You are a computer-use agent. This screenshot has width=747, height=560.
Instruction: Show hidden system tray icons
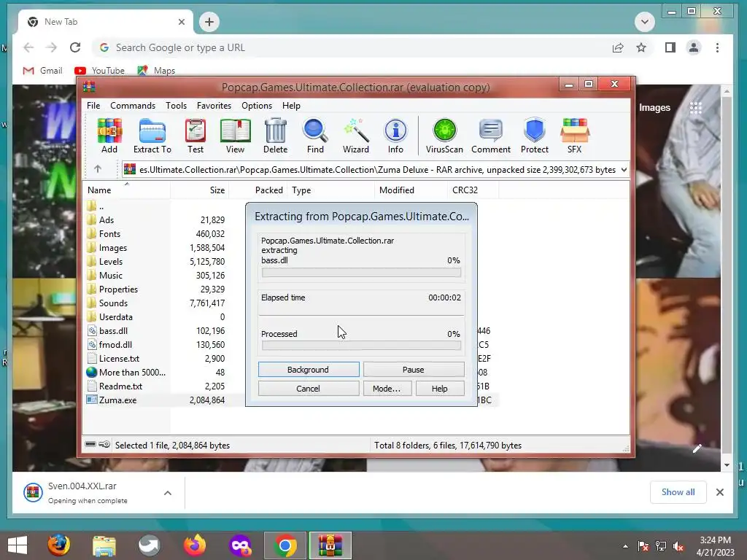[625, 546]
